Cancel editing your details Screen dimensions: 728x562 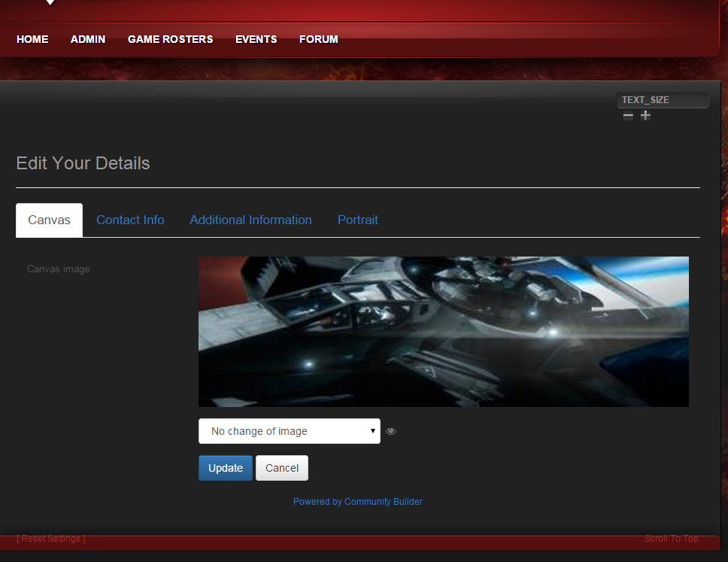click(x=282, y=468)
